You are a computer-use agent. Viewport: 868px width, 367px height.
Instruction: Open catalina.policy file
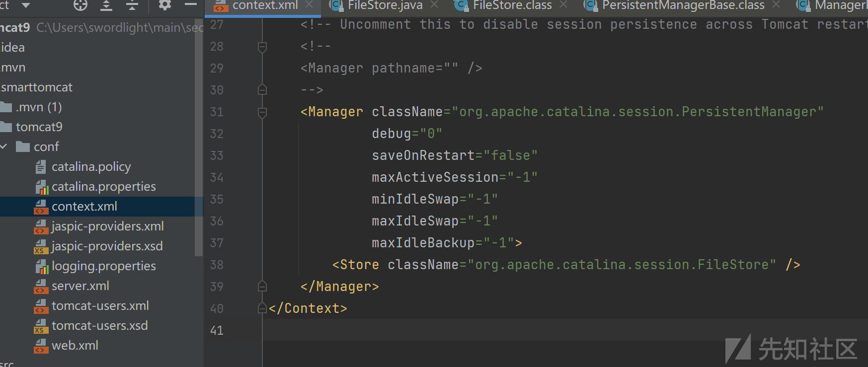[91, 166]
